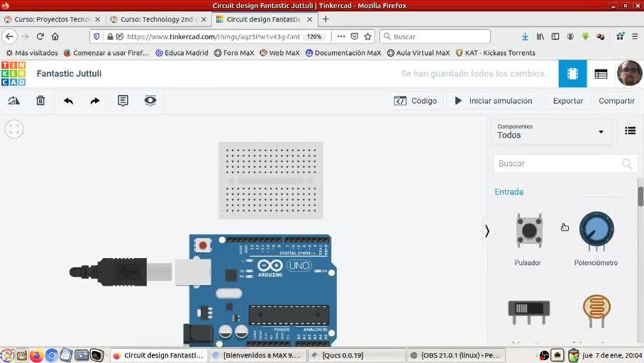644x363 pixels.
Task: Switch components panel to list view
Action: tap(630, 131)
